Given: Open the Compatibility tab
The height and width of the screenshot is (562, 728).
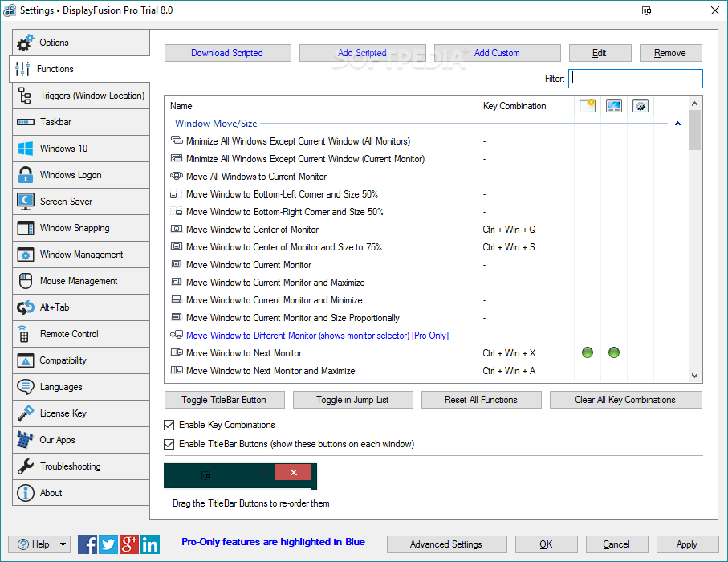Looking at the screenshot, I should click(81, 360).
